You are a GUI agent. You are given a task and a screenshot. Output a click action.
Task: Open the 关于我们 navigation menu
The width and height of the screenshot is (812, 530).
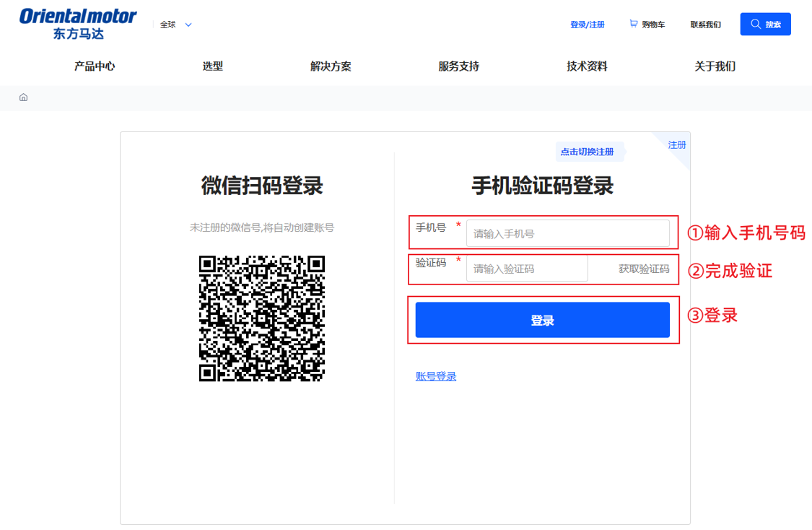pyautogui.click(x=715, y=66)
